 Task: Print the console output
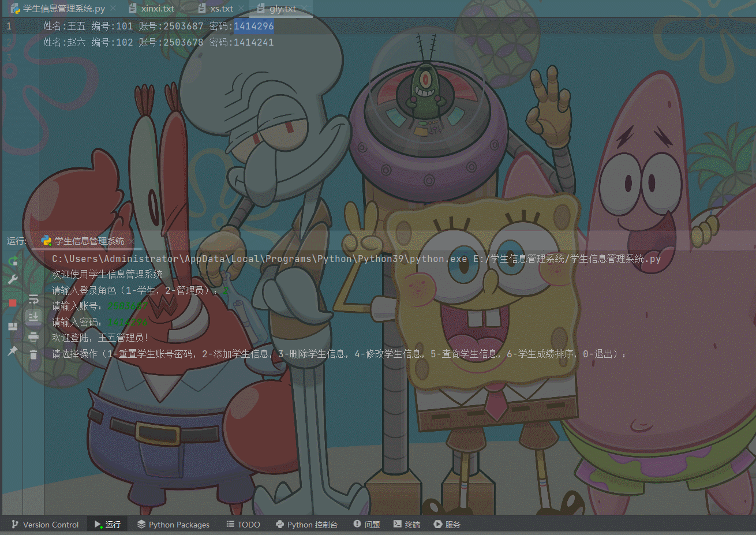point(33,337)
